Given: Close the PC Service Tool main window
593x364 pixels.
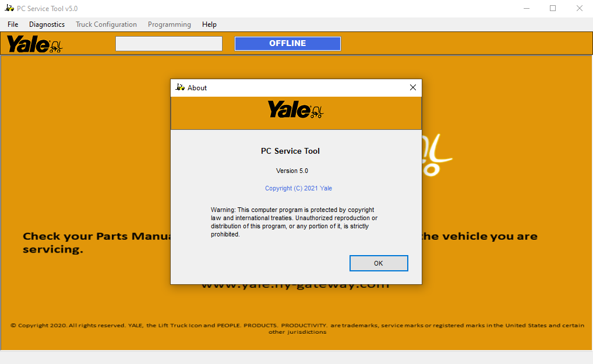Looking at the screenshot, I should [x=580, y=8].
